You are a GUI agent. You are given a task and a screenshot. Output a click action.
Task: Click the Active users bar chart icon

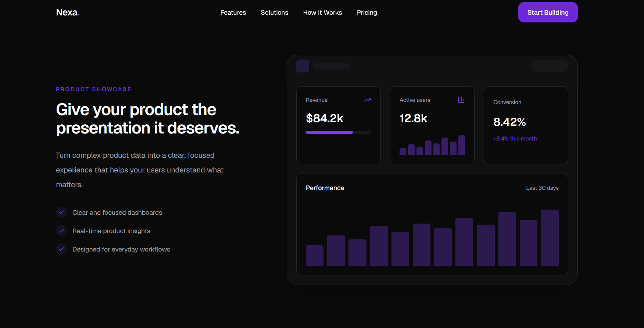tap(461, 100)
